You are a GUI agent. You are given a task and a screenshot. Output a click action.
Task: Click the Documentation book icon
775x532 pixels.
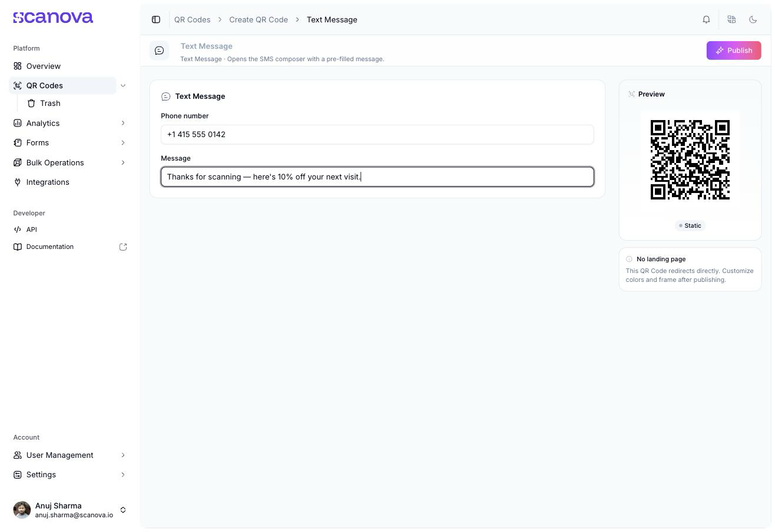click(18, 247)
